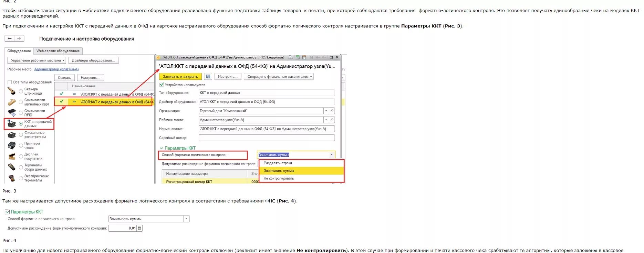The image size is (644, 253).
Task: Select 'Фискальные регистраторы' radio button
Action: tap(21, 135)
